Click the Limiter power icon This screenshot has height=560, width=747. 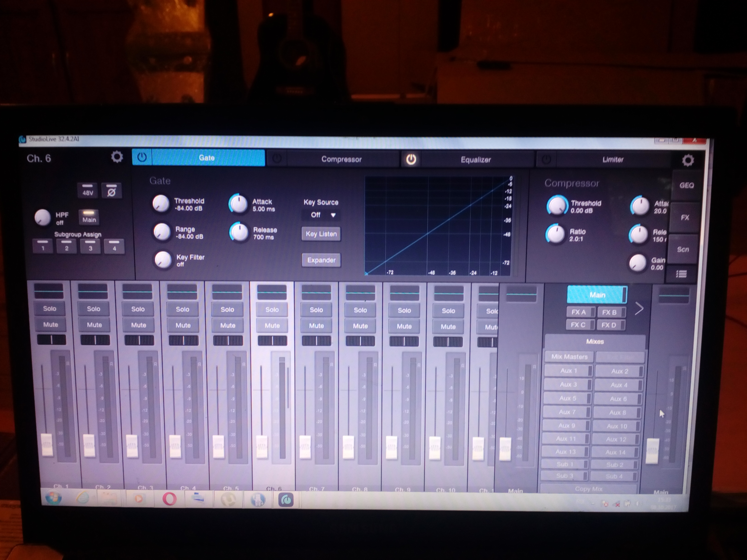(x=546, y=159)
